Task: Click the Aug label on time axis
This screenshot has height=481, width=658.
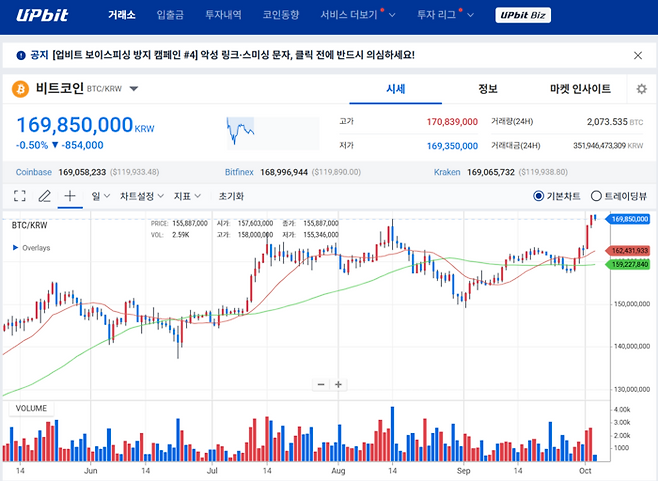Action: point(338,471)
